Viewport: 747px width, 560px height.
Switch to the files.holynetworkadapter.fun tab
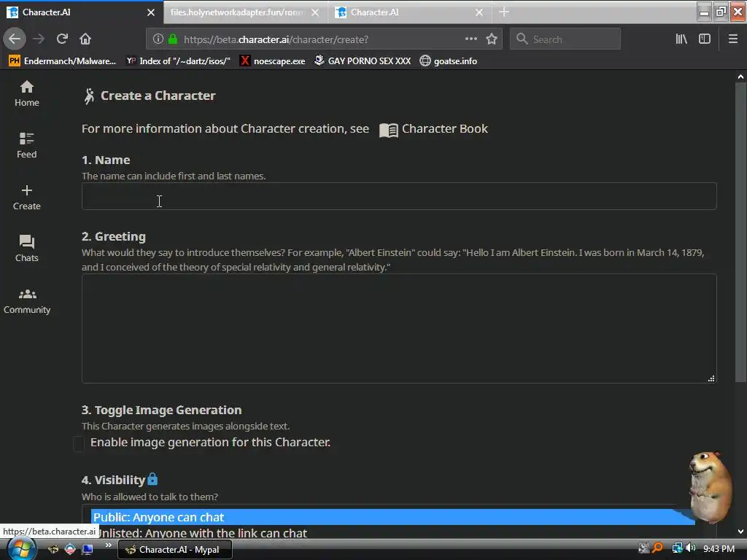(237, 12)
